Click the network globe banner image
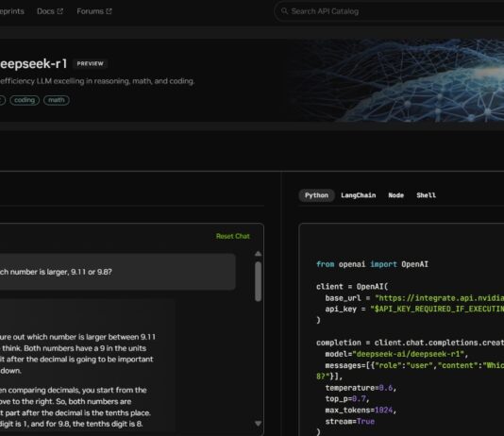This screenshot has height=436, width=504. [397, 80]
